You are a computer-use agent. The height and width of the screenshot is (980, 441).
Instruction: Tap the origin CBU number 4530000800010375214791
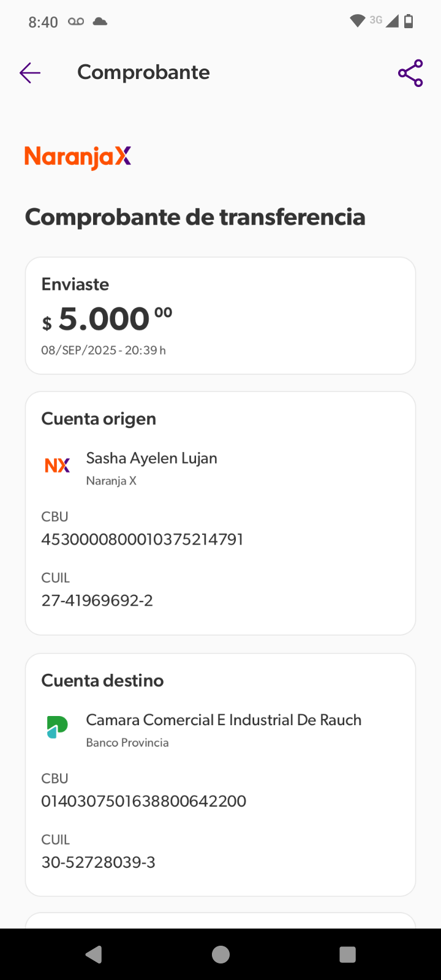(x=142, y=540)
